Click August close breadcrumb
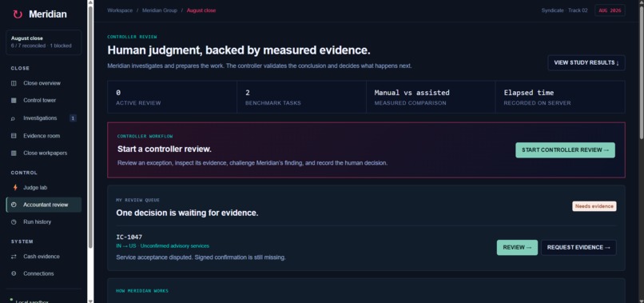 pyautogui.click(x=201, y=10)
